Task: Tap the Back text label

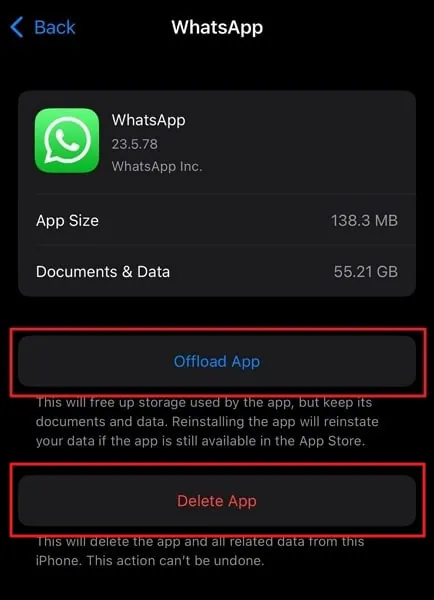Action: (55, 28)
